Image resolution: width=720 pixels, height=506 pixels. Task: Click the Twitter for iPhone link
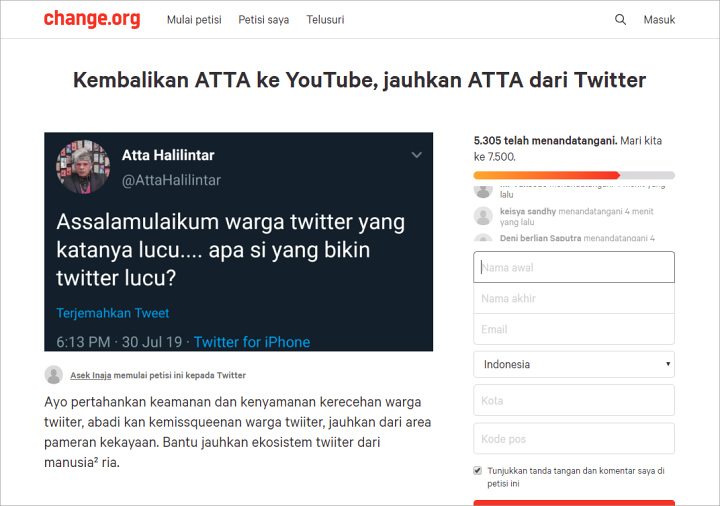(x=252, y=342)
